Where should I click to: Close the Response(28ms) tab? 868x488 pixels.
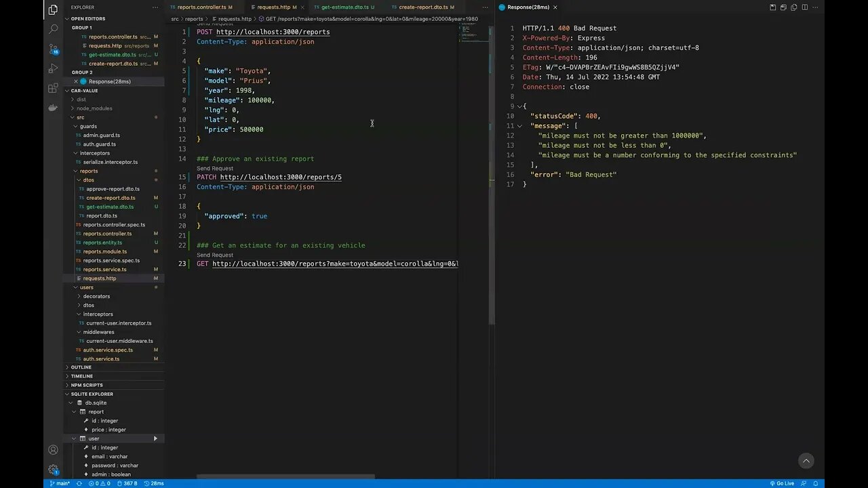click(555, 7)
